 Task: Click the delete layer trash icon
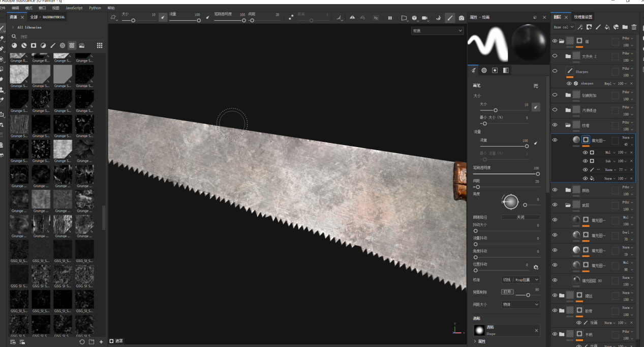634,27
